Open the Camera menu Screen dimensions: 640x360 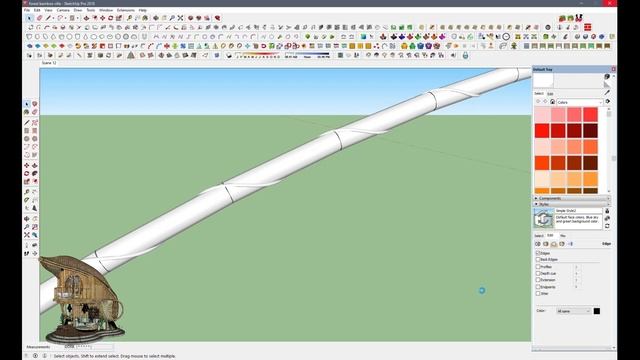pyautogui.click(x=63, y=10)
